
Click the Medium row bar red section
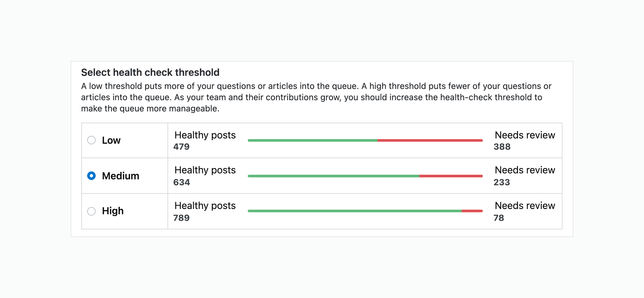point(451,176)
